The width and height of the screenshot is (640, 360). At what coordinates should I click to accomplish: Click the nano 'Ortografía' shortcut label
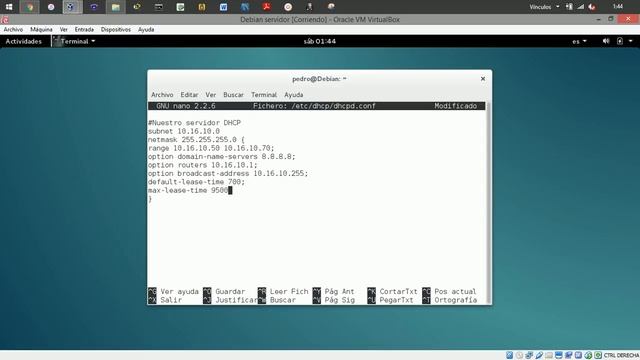pyautogui.click(x=456, y=300)
